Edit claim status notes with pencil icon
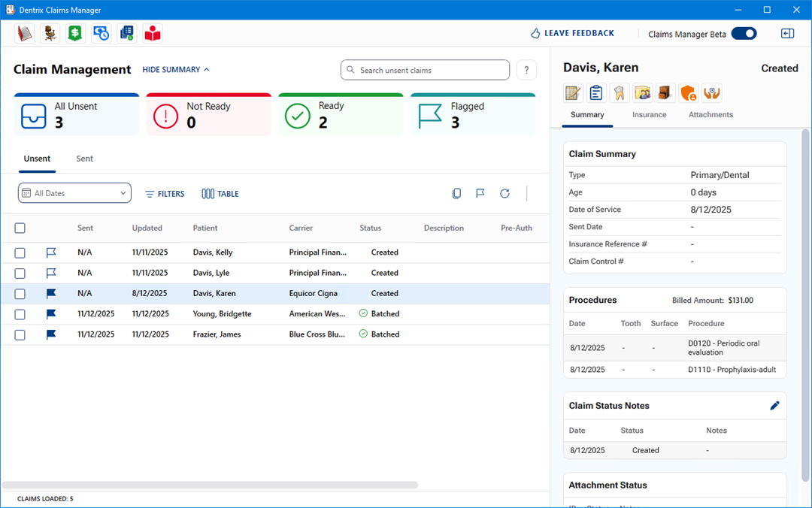Viewport: 812px width, 508px height. [774, 406]
